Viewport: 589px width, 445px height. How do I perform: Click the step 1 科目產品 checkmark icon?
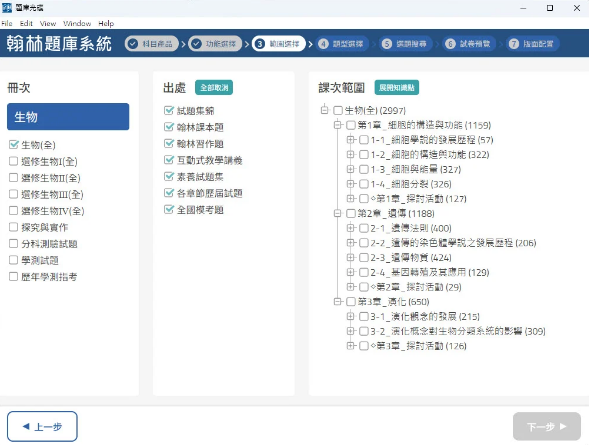pos(132,44)
